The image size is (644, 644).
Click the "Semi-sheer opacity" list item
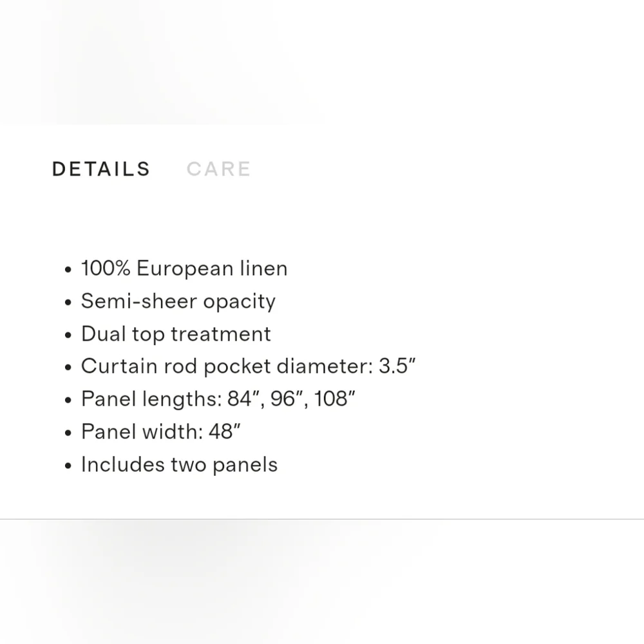178,301
